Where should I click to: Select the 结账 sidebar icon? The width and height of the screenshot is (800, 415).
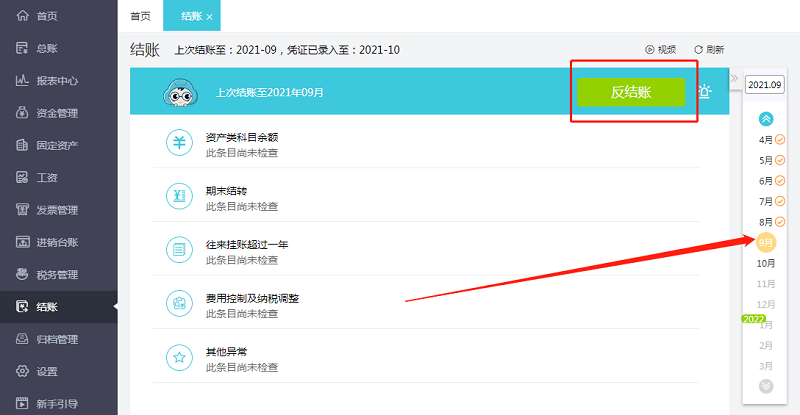22,306
